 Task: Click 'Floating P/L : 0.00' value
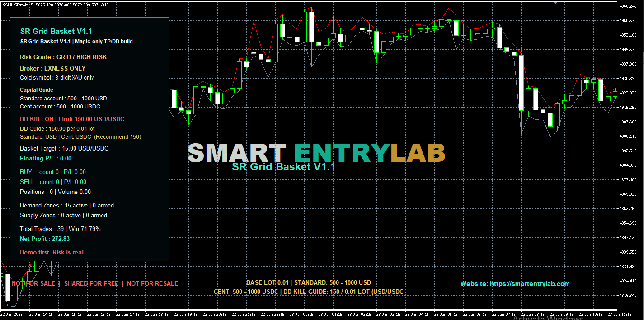pyautogui.click(x=46, y=159)
